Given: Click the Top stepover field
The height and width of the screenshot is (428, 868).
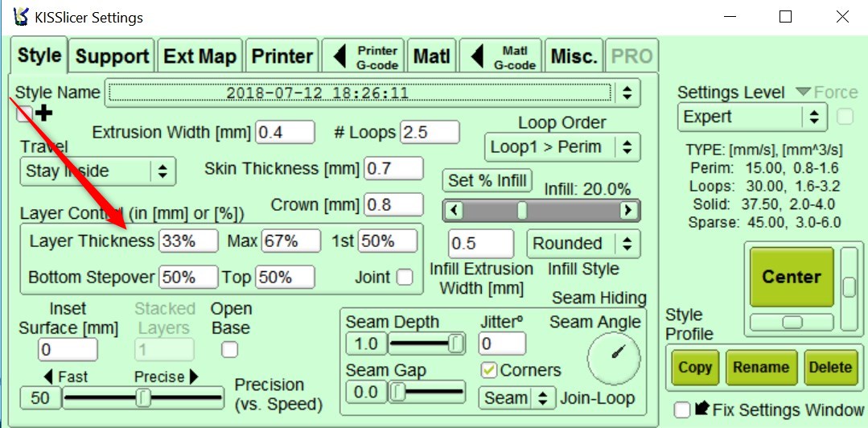Looking at the screenshot, I should [x=285, y=277].
